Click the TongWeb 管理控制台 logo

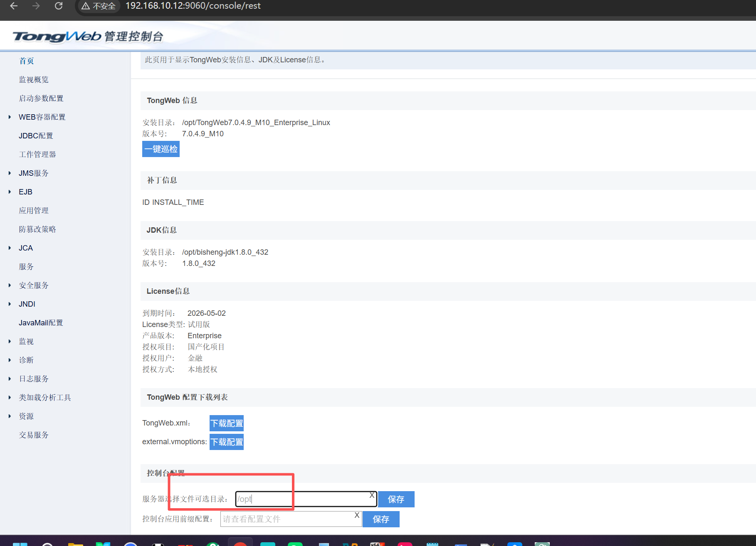coord(88,37)
